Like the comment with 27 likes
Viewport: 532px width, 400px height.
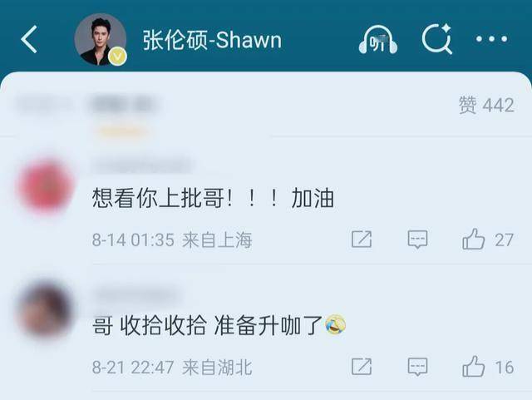tap(488, 240)
